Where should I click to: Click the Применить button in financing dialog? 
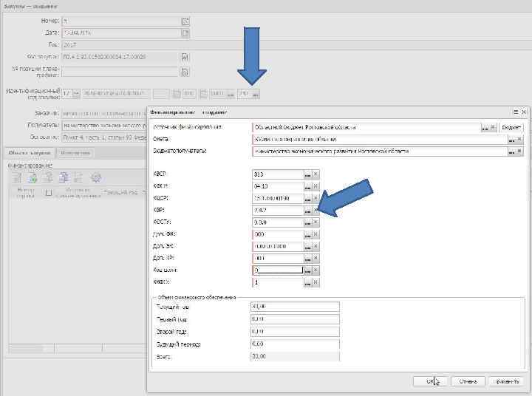pyautogui.click(x=506, y=381)
